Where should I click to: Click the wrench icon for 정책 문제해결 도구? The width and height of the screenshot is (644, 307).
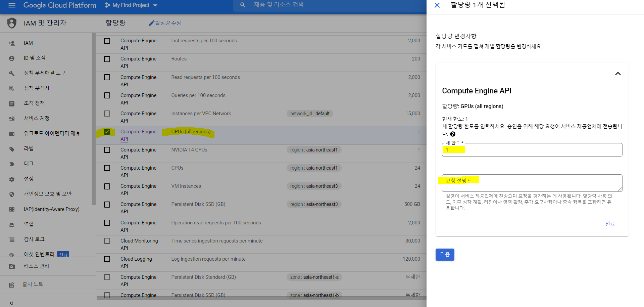coord(12,73)
